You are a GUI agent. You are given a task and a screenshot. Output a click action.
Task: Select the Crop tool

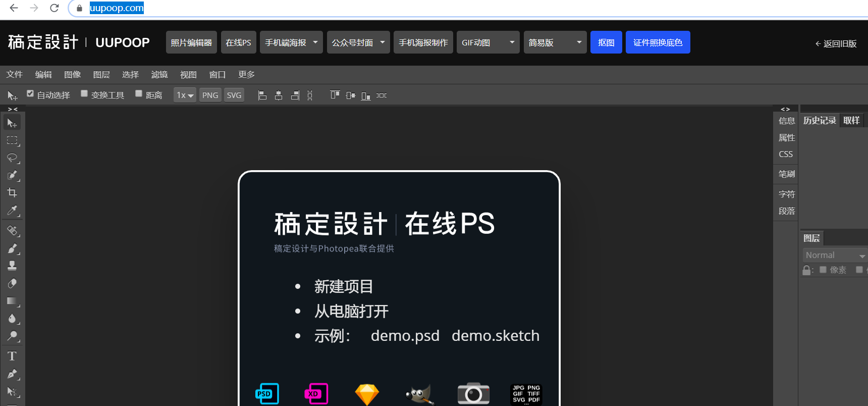pos(12,192)
